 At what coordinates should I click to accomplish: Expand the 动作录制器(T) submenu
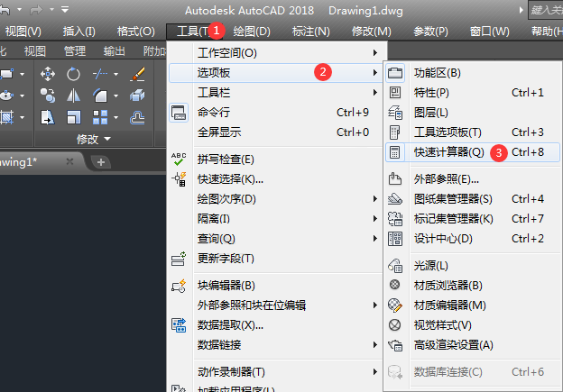[x=277, y=372]
